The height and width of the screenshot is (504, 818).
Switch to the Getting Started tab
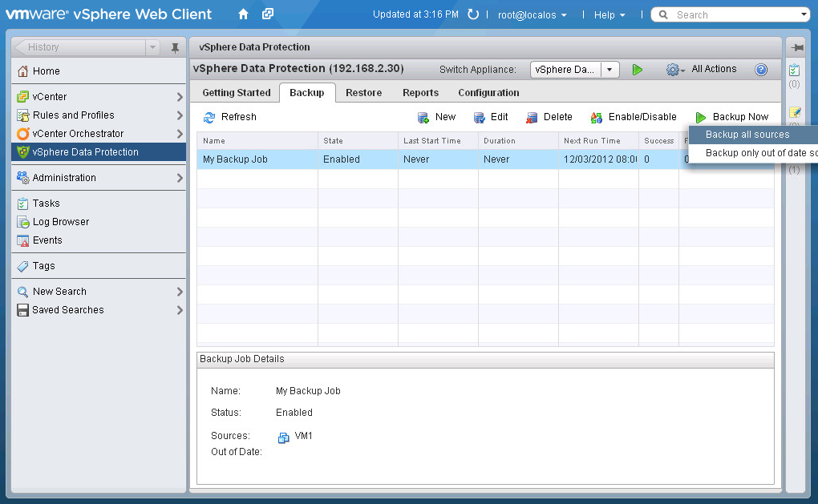pos(237,93)
